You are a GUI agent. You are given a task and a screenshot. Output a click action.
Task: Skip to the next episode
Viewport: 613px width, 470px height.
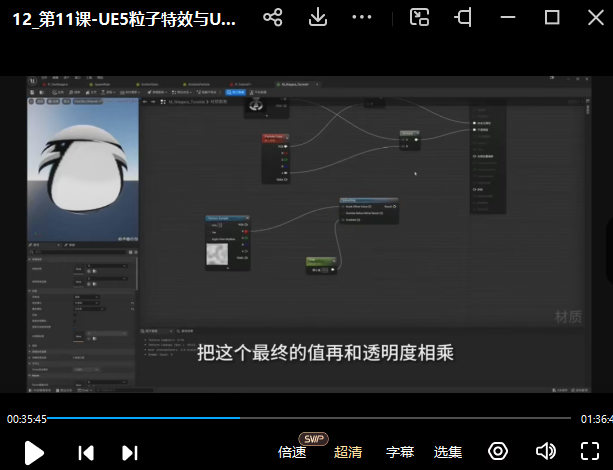pyautogui.click(x=129, y=452)
